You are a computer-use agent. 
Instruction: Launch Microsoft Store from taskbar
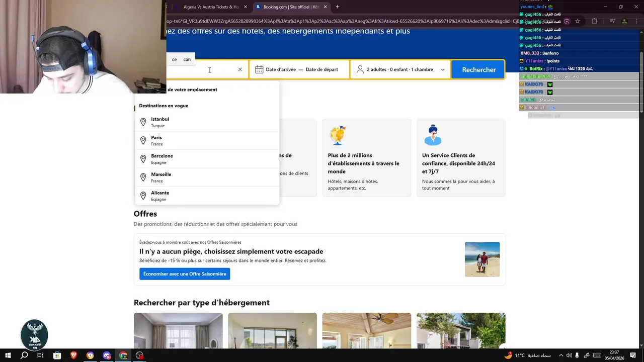tap(57, 355)
